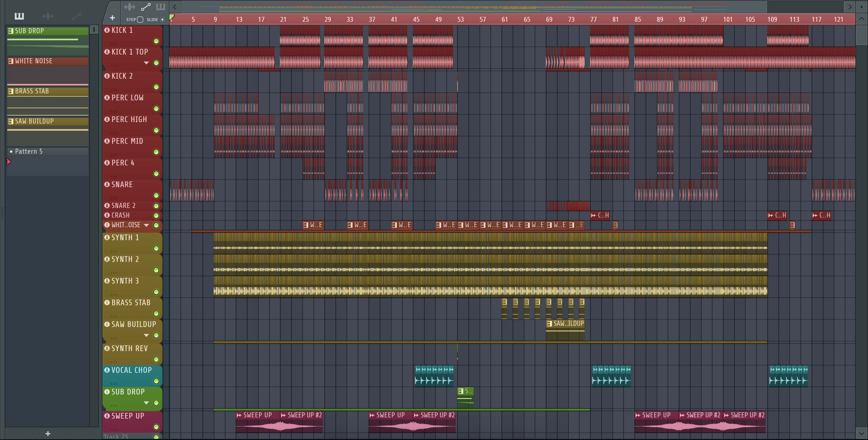Select the S.. sub drop clip near bar 53
This screenshot has width=868, height=440.
tap(465, 398)
